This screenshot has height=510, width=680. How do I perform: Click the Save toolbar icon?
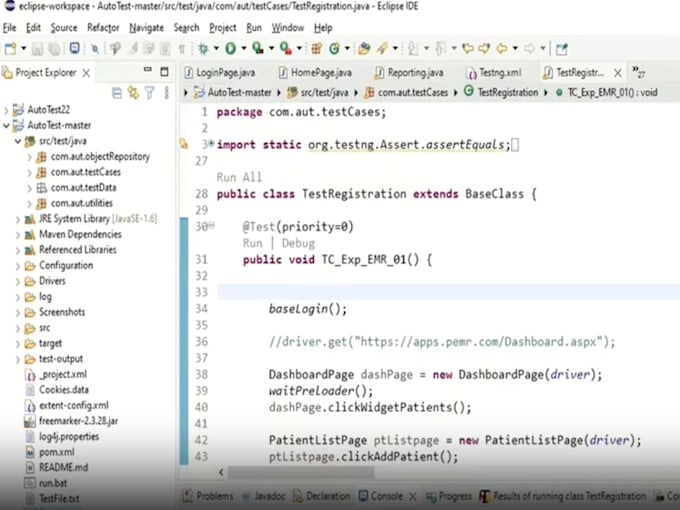click(x=37, y=49)
